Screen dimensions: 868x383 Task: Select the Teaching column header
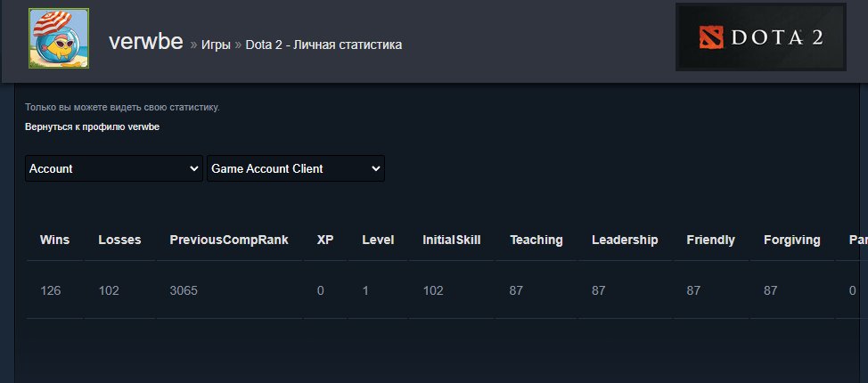(536, 240)
